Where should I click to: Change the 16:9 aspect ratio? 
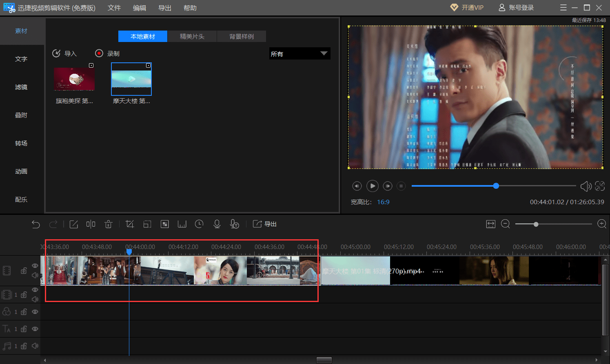(383, 202)
